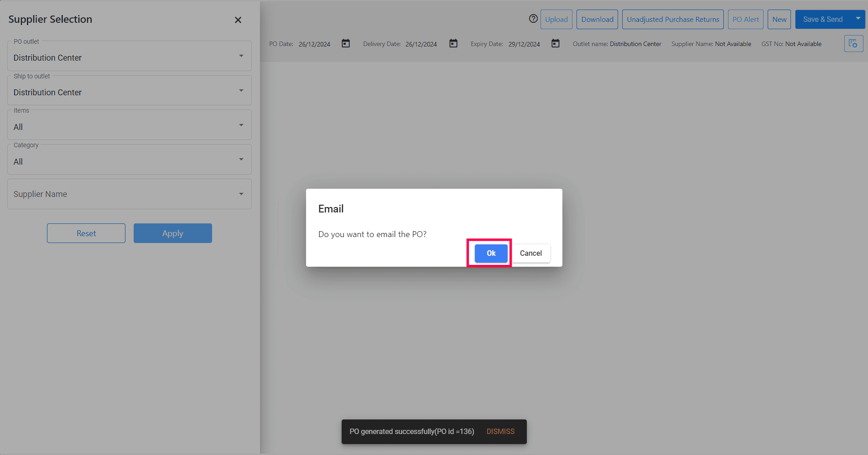Open the Ship to outlet dropdown
Image resolution: width=868 pixels, height=455 pixels.
[130, 91]
